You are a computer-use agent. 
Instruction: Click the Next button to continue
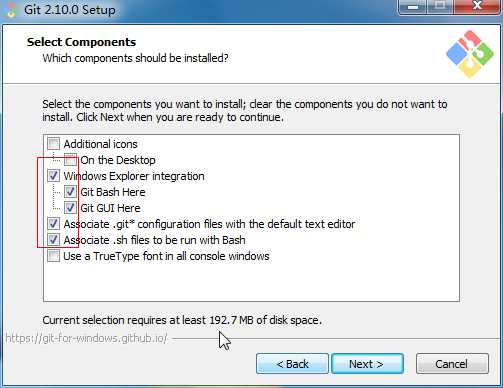367,364
